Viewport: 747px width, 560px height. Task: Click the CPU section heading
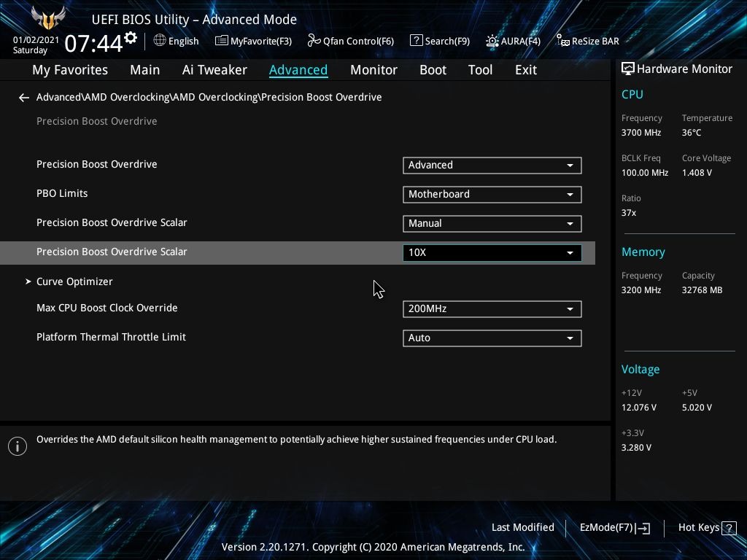click(632, 94)
